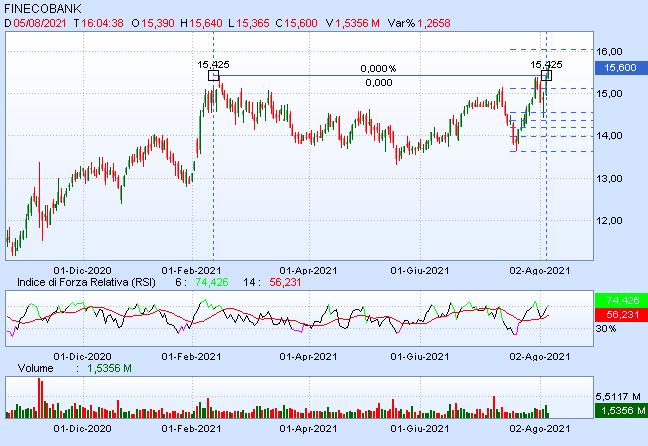
Task: Click 02-Ago-2021 label under price chart
Action: point(540,271)
